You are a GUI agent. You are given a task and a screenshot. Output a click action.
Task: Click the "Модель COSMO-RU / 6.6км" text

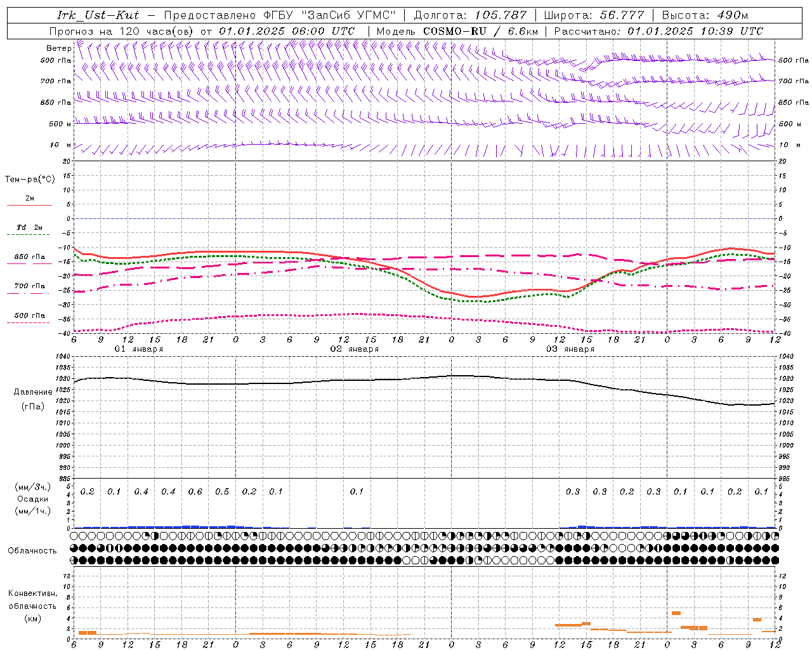click(457, 31)
